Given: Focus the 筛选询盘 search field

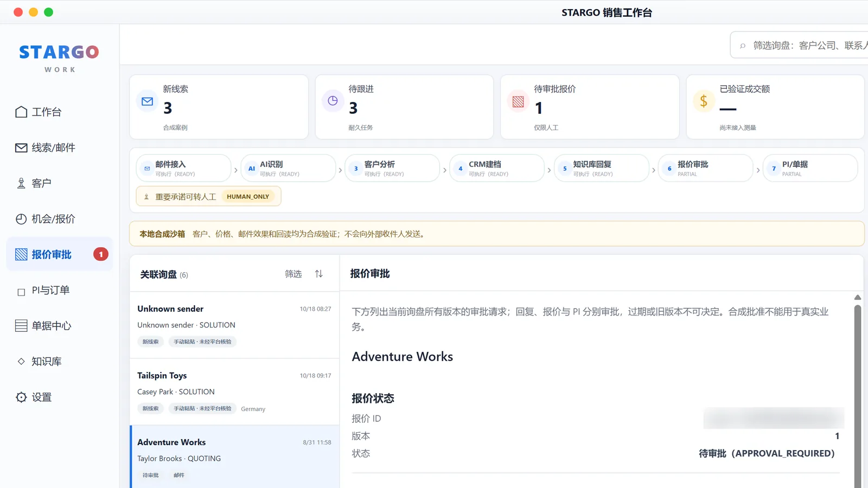Looking at the screenshot, I should (x=799, y=46).
